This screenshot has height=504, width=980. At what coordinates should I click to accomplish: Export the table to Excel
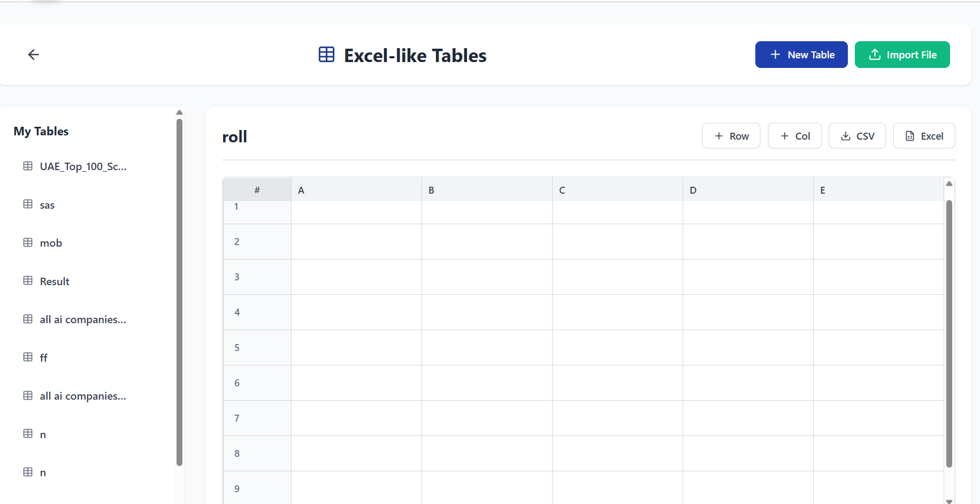923,136
